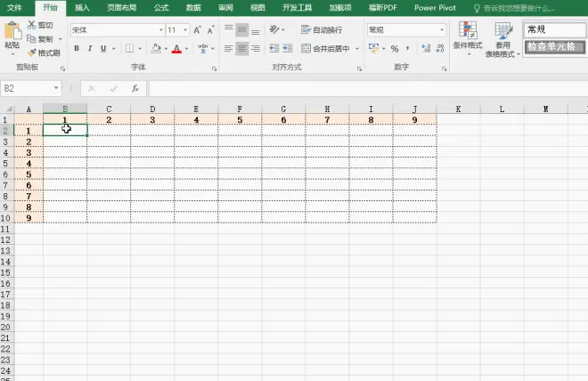Click the formula bar input

[368, 88]
